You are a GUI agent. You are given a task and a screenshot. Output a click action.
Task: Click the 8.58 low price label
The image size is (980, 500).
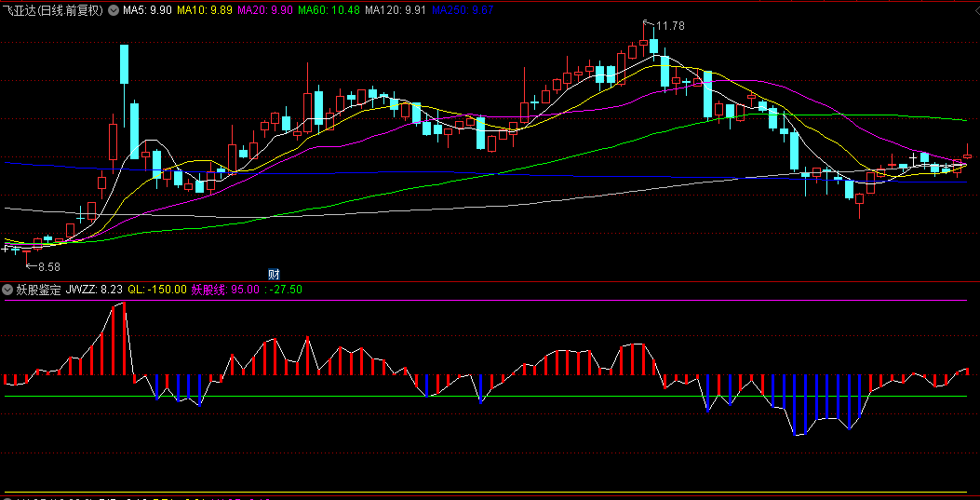point(48,267)
